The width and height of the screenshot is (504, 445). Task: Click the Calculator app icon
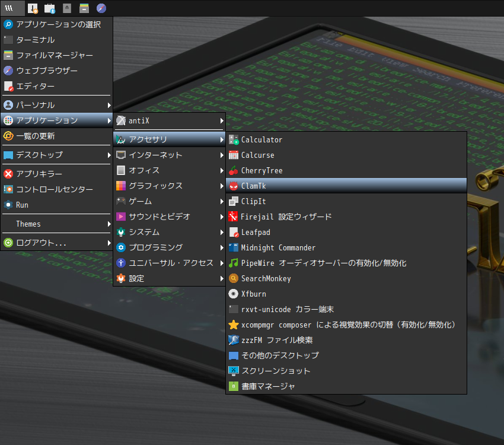click(x=234, y=139)
